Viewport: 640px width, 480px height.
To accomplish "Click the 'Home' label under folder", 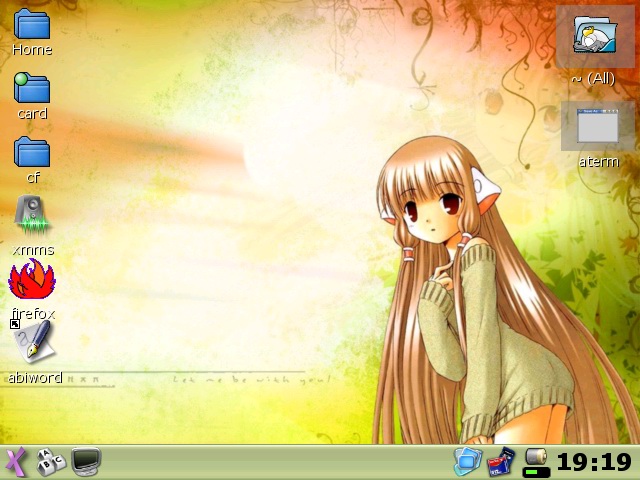I will [x=32, y=50].
